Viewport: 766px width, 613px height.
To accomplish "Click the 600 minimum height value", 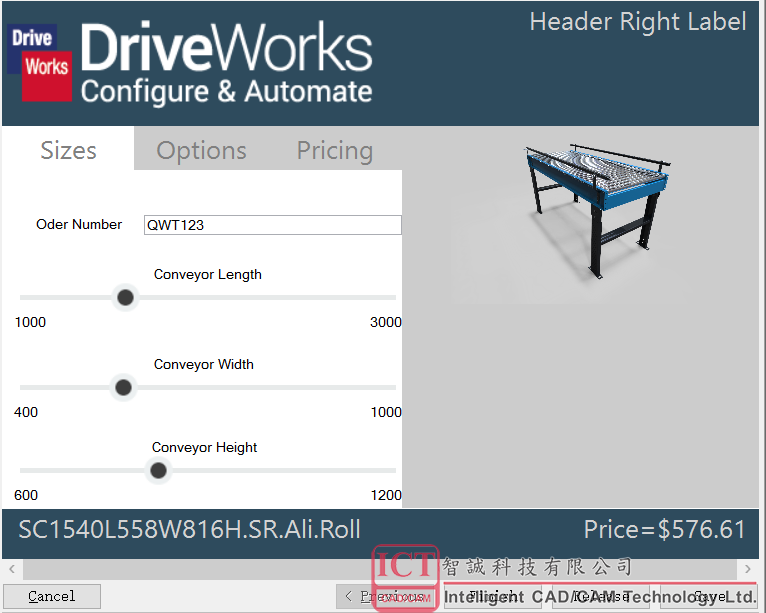I will [26, 495].
